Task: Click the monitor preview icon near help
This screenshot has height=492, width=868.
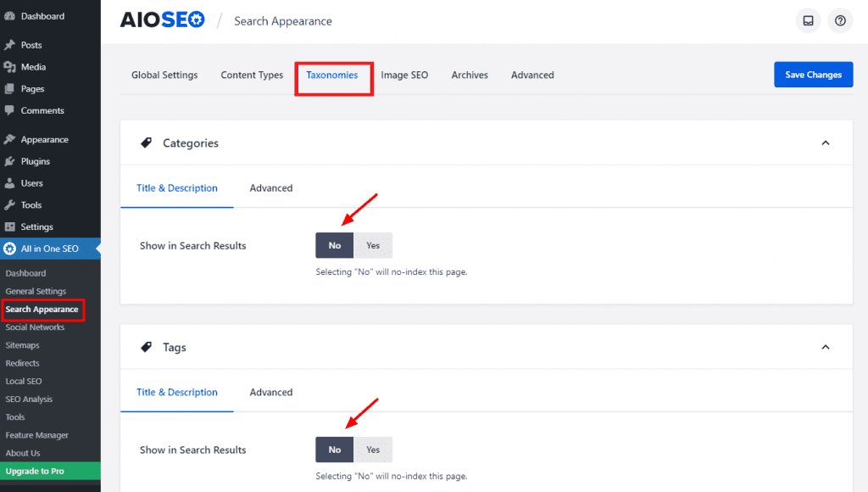Action: pyautogui.click(x=808, y=20)
